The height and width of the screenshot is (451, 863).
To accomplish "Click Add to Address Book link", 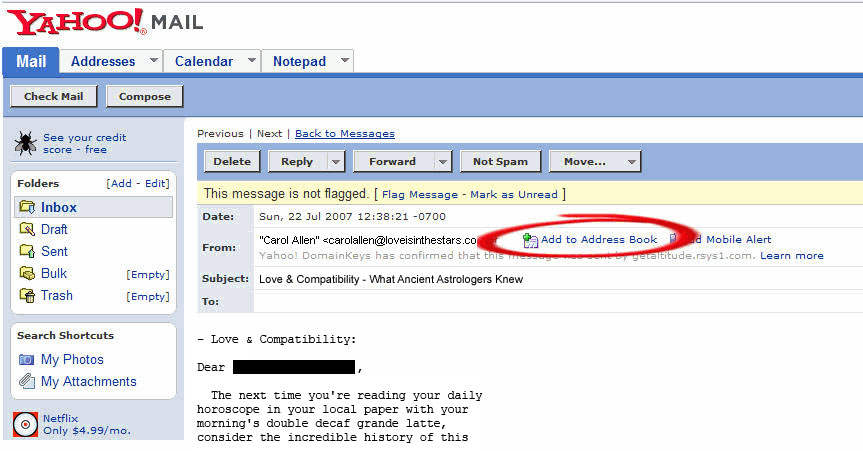I will [x=599, y=240].
